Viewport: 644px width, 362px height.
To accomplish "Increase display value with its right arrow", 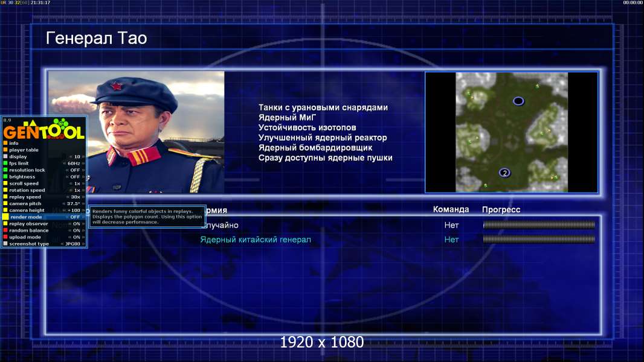I will 83,157.
